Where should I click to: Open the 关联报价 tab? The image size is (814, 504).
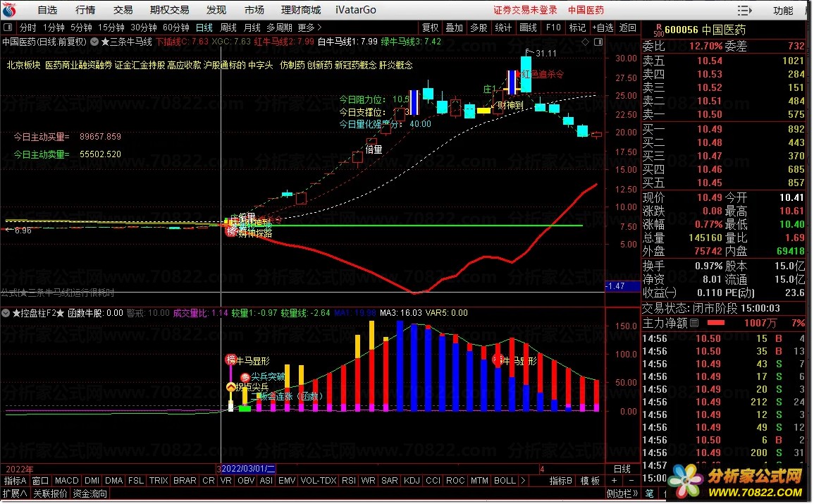50,493
